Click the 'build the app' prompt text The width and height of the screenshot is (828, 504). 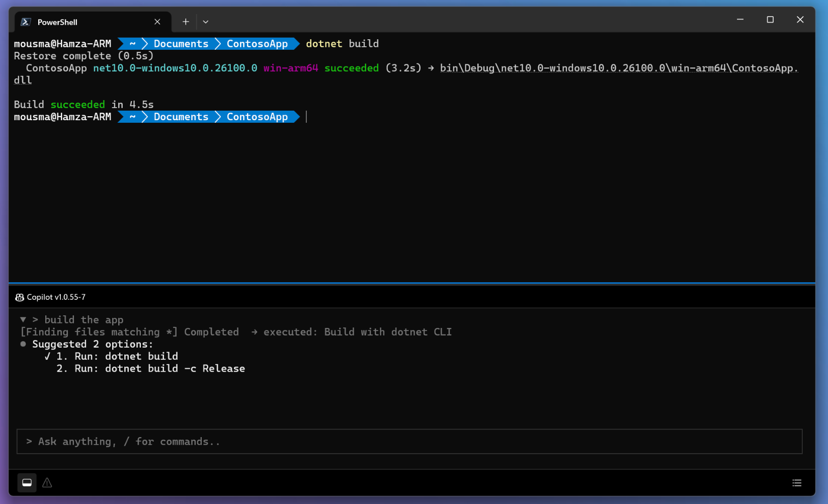click(x=84, y=320)
